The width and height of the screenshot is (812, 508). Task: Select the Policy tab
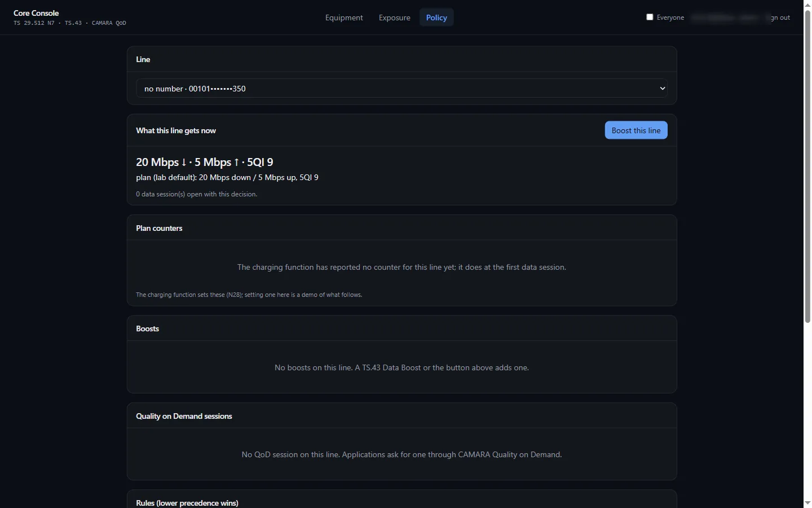436,17
